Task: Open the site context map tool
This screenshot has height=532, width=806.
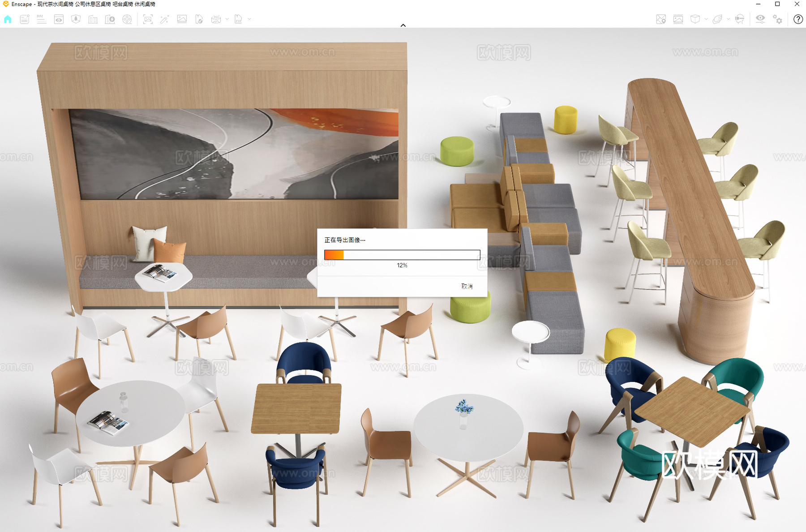Action: tap(76, 19)
